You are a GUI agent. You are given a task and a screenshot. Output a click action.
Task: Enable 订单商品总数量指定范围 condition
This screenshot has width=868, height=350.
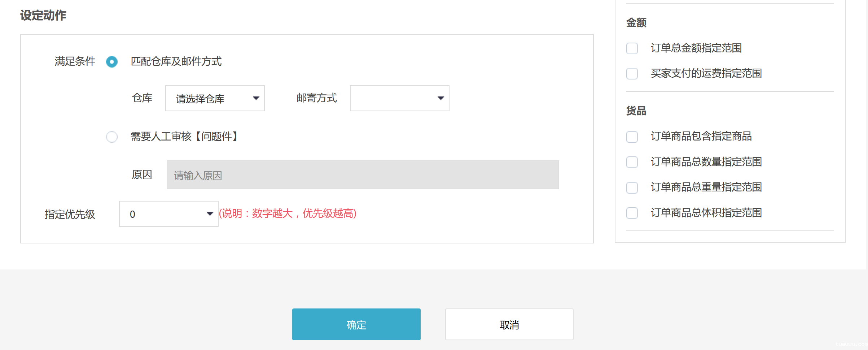(x=632, y=162)
